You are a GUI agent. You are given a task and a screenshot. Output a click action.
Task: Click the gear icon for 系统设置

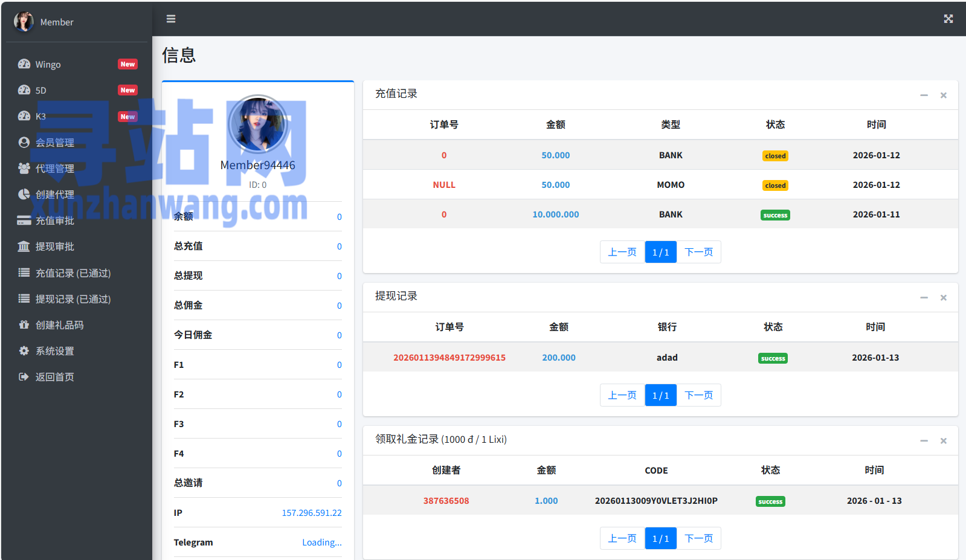click(24, 351)
